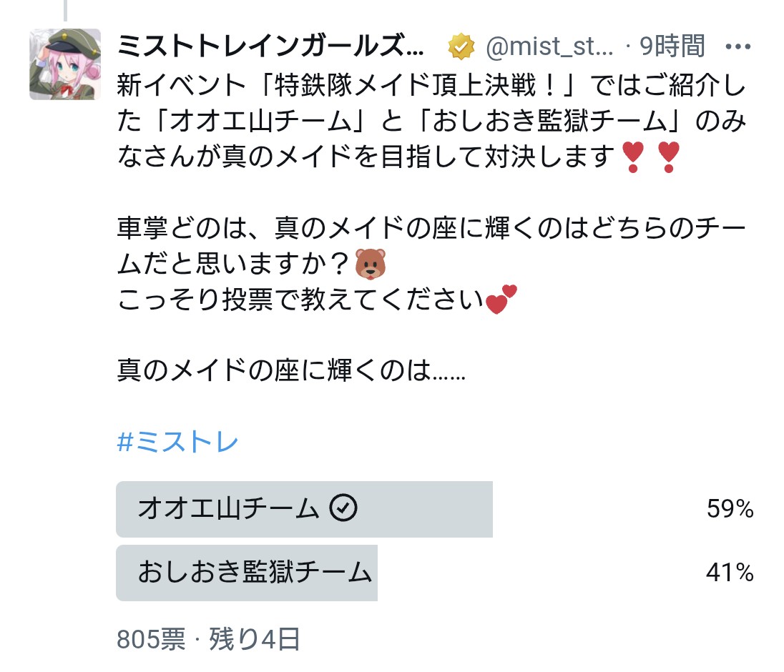Image resolution: width=784 pixels, height=672 pixels.
Task: Click the checkmark icon beside オオエ山チーム
Action: click(x=343, y=509)
